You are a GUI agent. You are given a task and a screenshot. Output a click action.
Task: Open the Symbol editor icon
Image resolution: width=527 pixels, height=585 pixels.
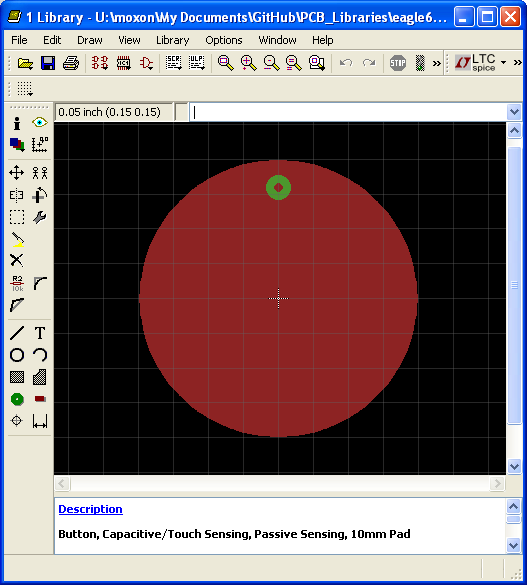click(147, 63)
